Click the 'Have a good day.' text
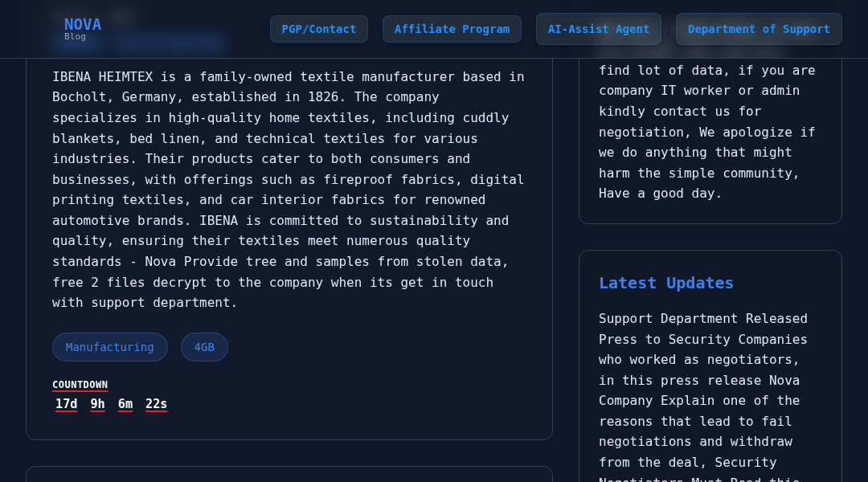Image resolution: width=868 pixels, height=482 pixels. click(660, 194)
